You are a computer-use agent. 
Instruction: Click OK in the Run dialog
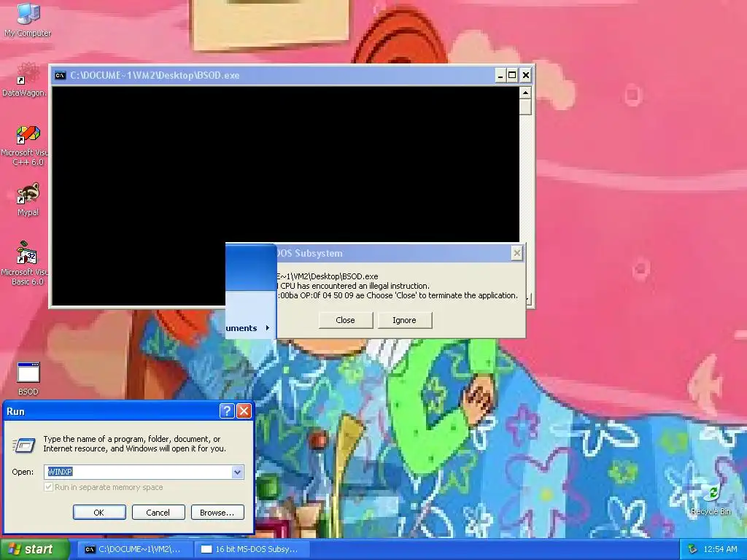[99, 513]
